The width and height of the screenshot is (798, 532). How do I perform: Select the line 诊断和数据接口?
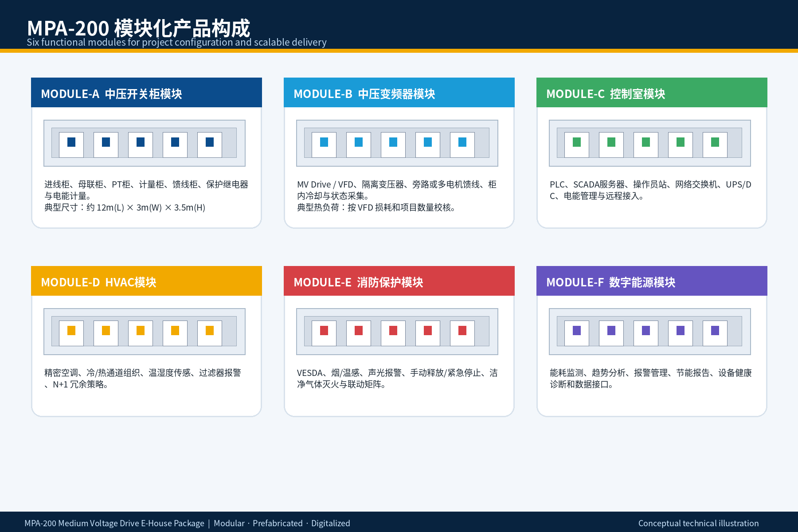point(582,384)
